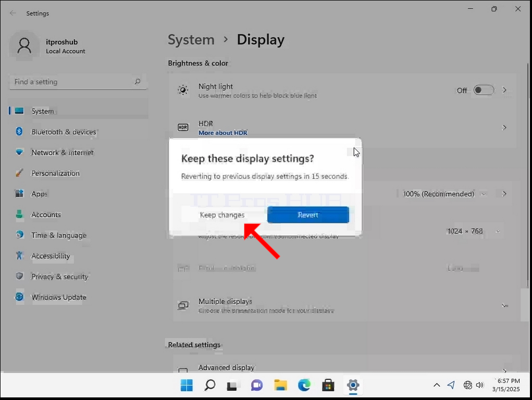Click the Multiple displays monitor icon
The image size is (532, 400).
[x=183, y=305]
